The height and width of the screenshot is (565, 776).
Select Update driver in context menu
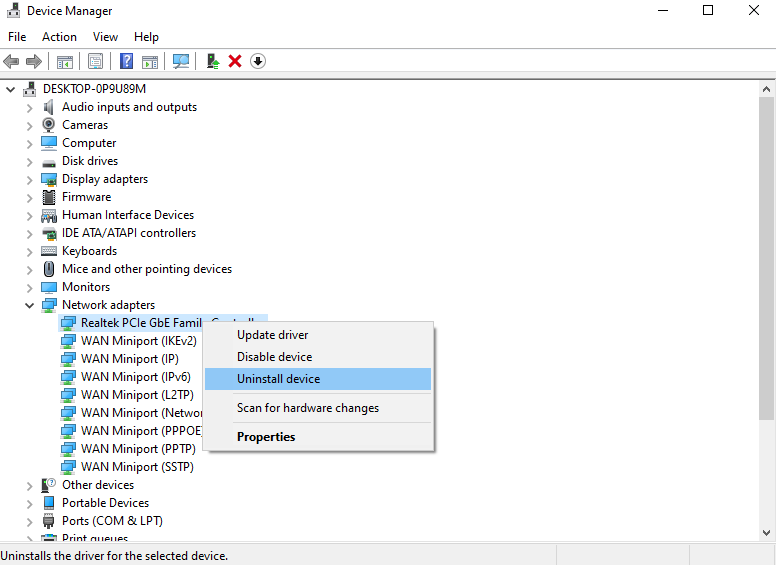tap(272, 335)
